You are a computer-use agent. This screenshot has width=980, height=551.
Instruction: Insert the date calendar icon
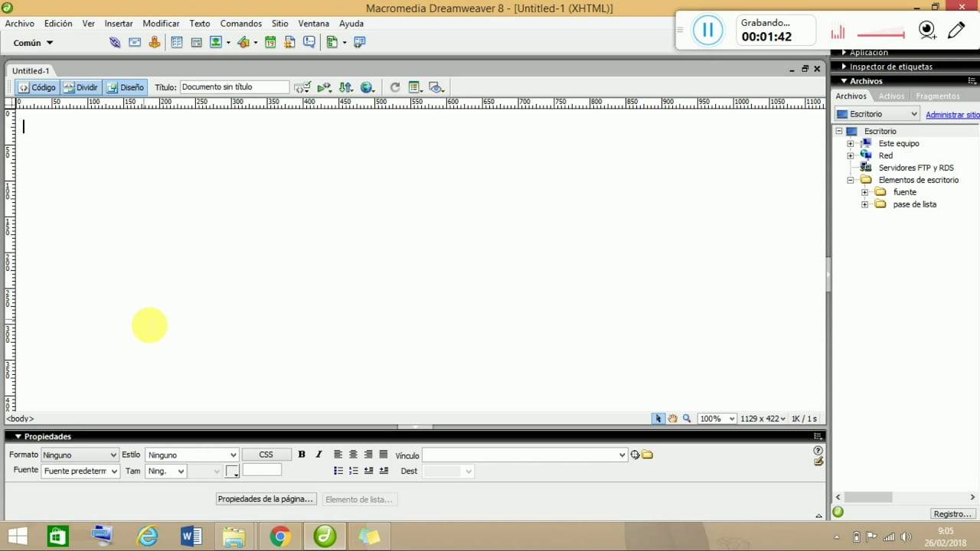270,43
